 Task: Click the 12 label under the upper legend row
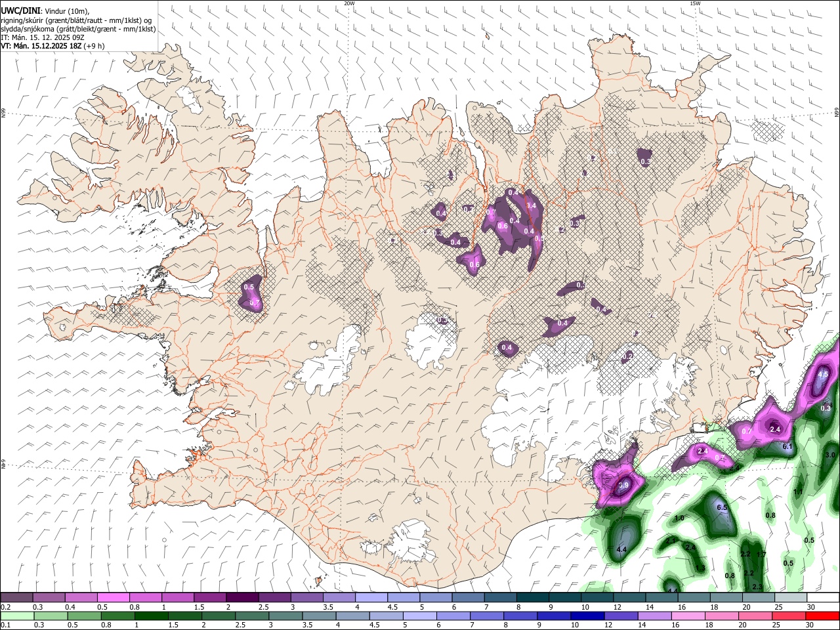[x=617, y=607]
